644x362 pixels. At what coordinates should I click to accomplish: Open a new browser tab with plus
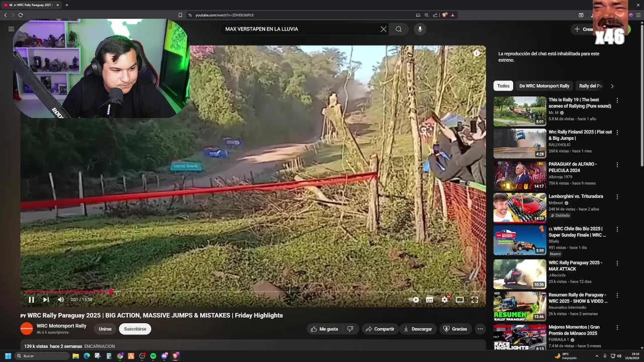(x=66, y=5)
